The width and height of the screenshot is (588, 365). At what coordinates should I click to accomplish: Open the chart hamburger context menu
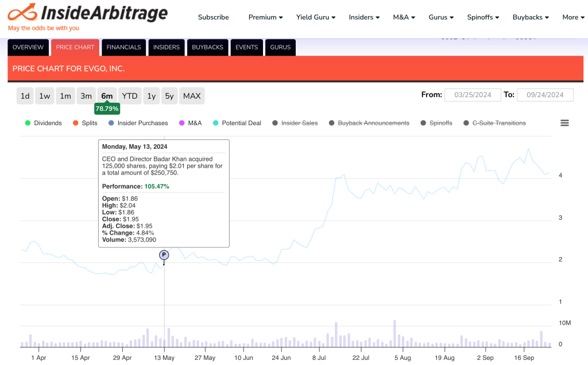tap(564, 123)
